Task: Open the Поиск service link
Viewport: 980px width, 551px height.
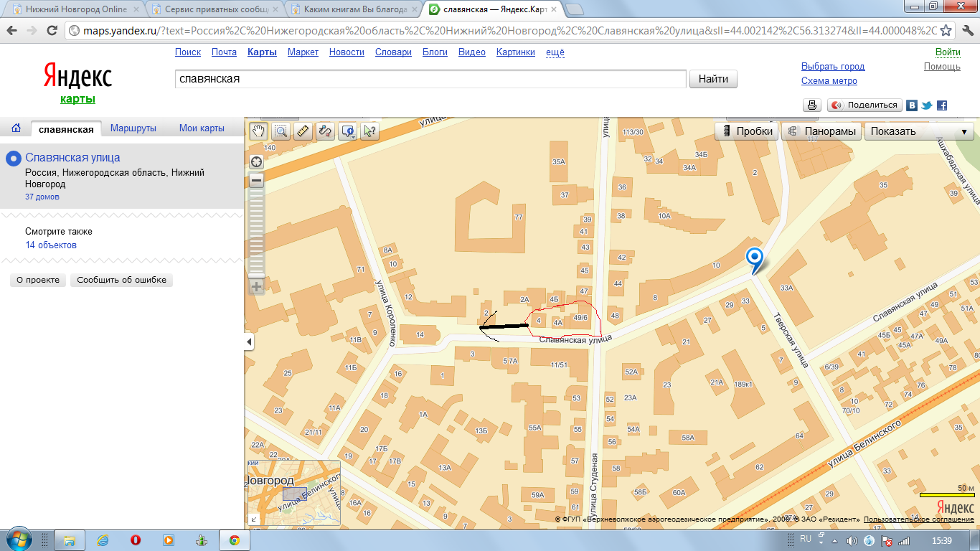Action: (x=188, y=52)
